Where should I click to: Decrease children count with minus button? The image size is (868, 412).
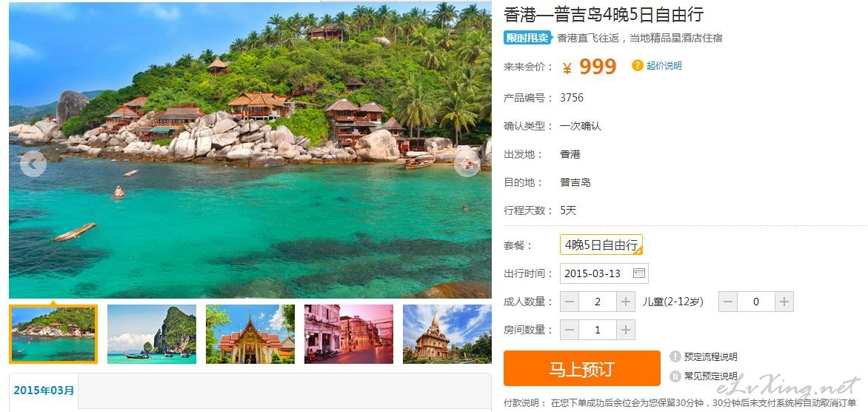[x=728, y=302]
